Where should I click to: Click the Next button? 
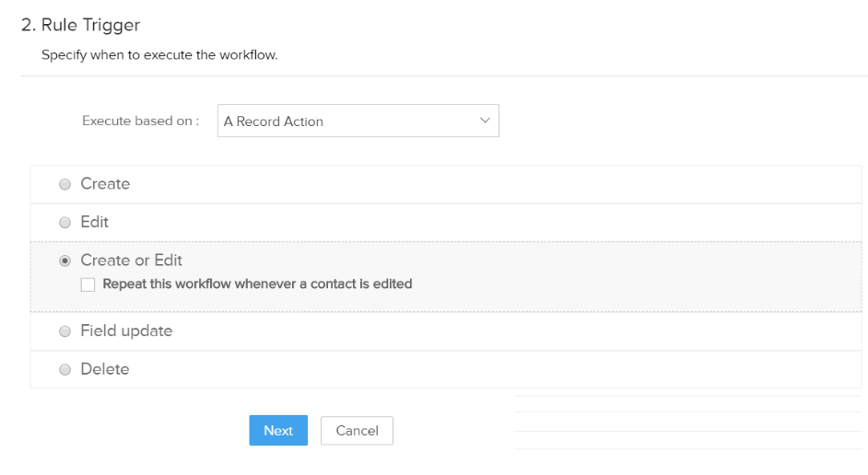click(x=278, y=430)
